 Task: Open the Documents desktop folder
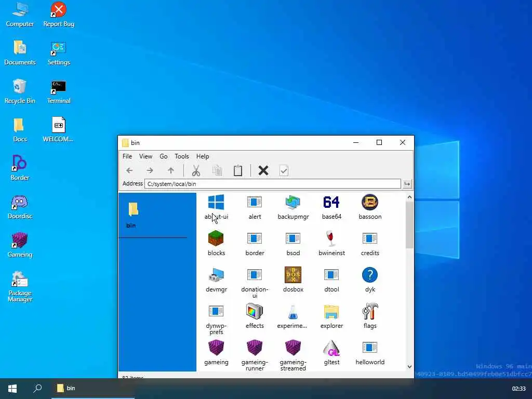click(x=20, y=53)
